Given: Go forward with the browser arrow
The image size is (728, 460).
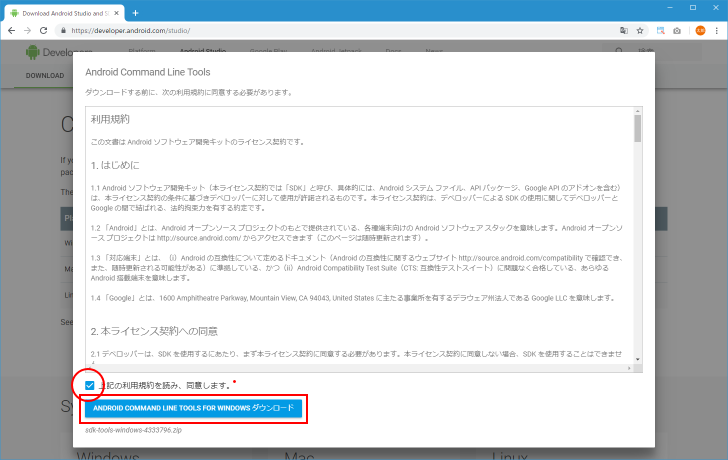Looking at the screenshot, I should (x=27, y=31).
